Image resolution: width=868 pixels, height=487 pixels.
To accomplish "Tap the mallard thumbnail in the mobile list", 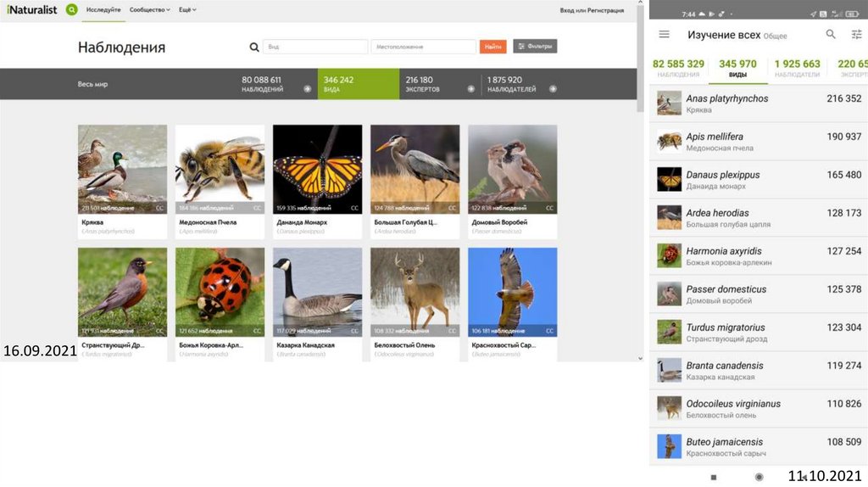I will pyautogui.click(x=670, y=103).
